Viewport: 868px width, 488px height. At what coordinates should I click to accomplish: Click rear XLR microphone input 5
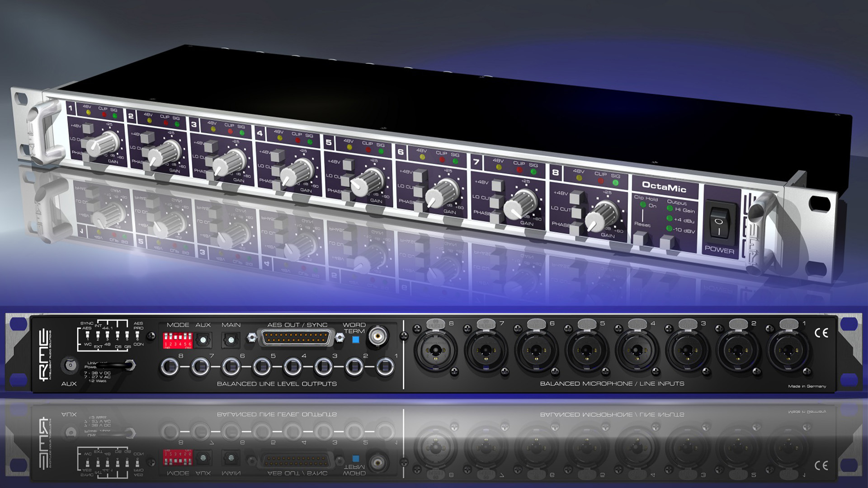tap(586, 351)
